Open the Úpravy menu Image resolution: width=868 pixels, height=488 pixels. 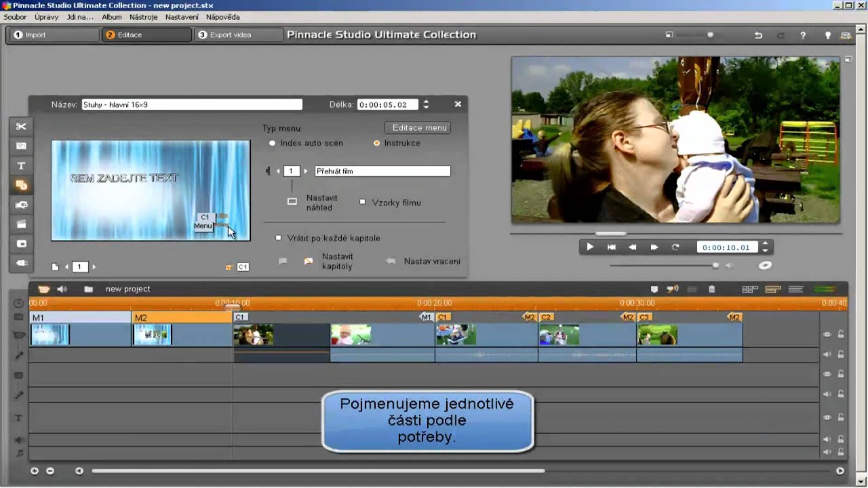pos(46,17)
